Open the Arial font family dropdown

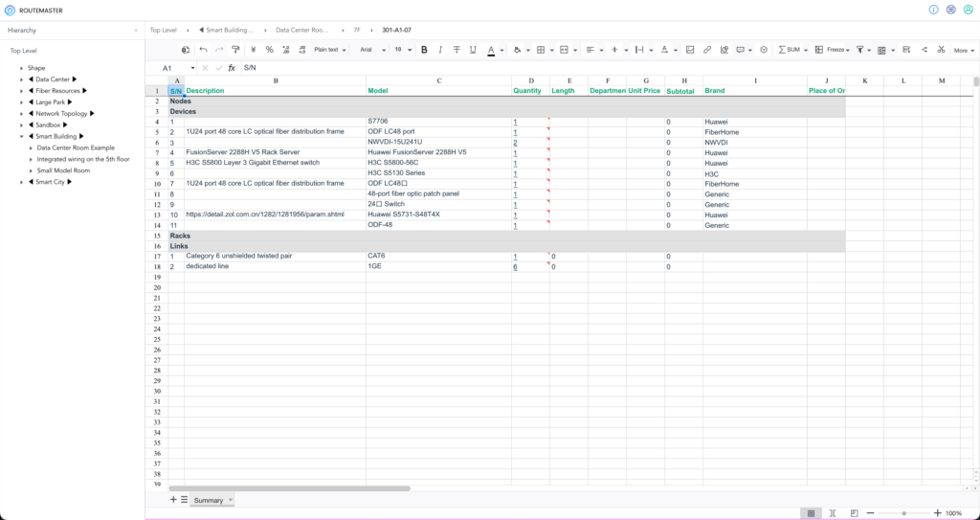(x=372, y=50)
